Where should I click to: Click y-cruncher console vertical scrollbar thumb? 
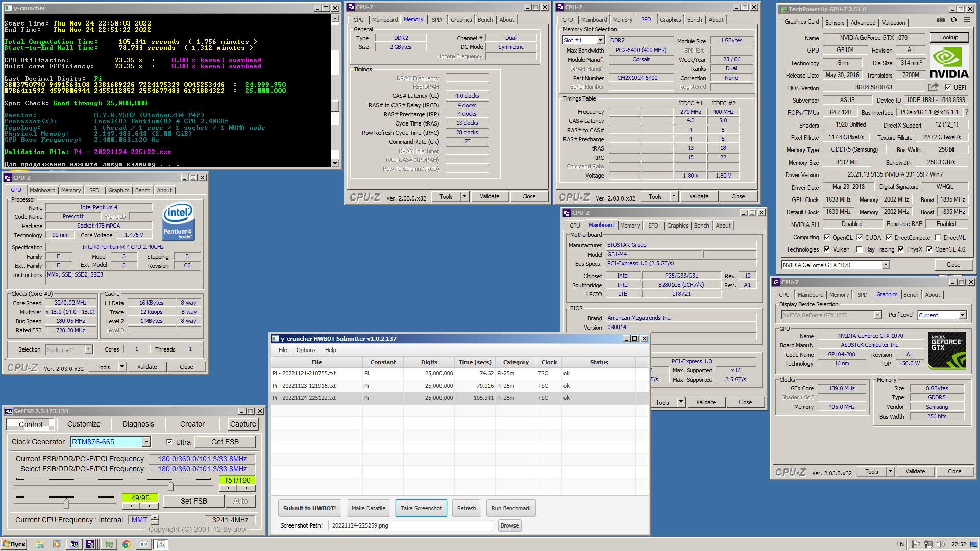335,106
